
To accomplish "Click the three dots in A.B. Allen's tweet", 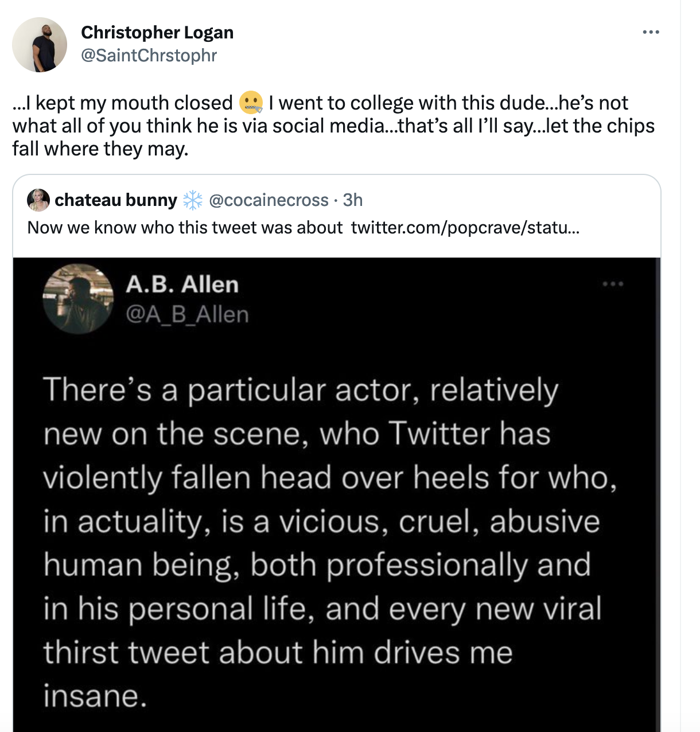I will click(613, 284).
